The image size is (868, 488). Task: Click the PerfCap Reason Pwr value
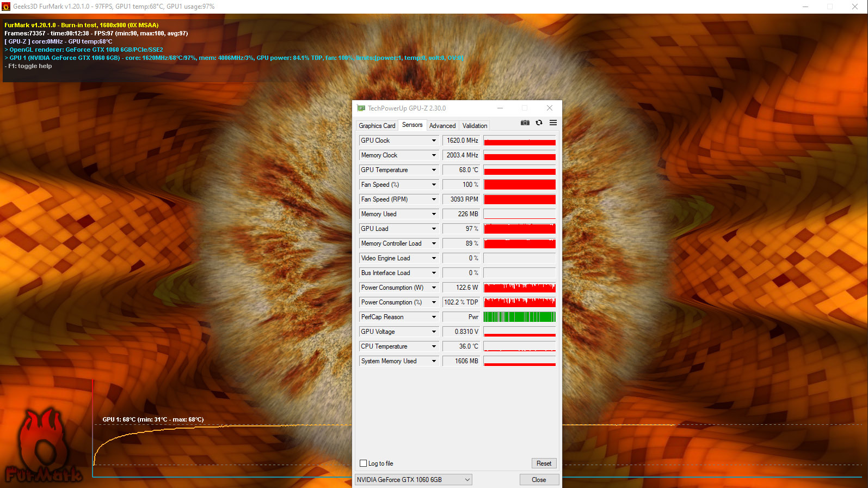[x=461, y=317]
